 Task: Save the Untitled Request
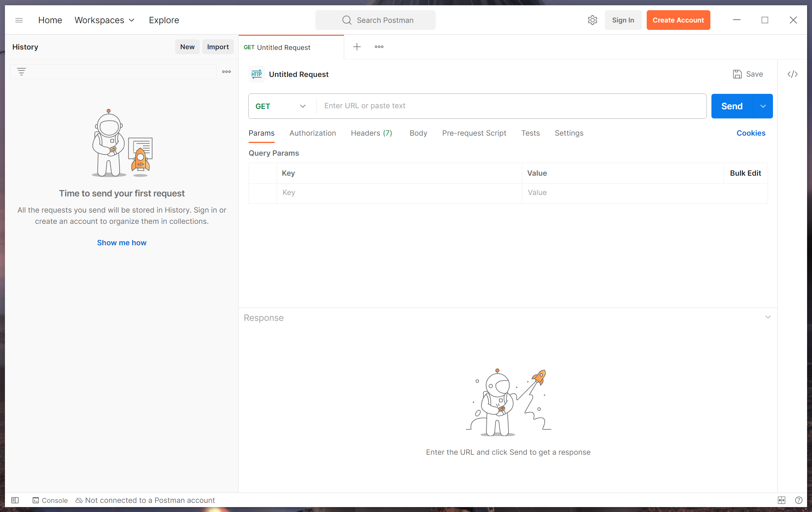click(748, 74)
